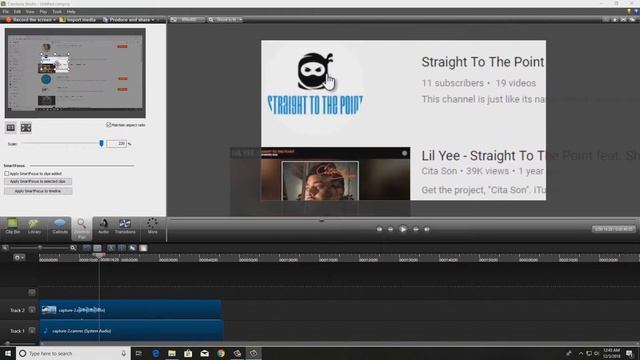Viewport: 640px width, 360px height.
Task: Click the Scale slider handle
Action: (x=101, y=143)
